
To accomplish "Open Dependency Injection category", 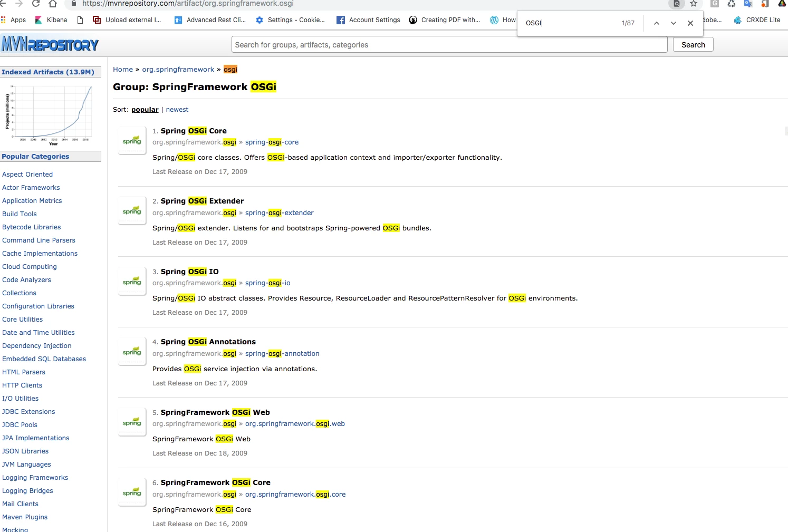I will 37,346.
